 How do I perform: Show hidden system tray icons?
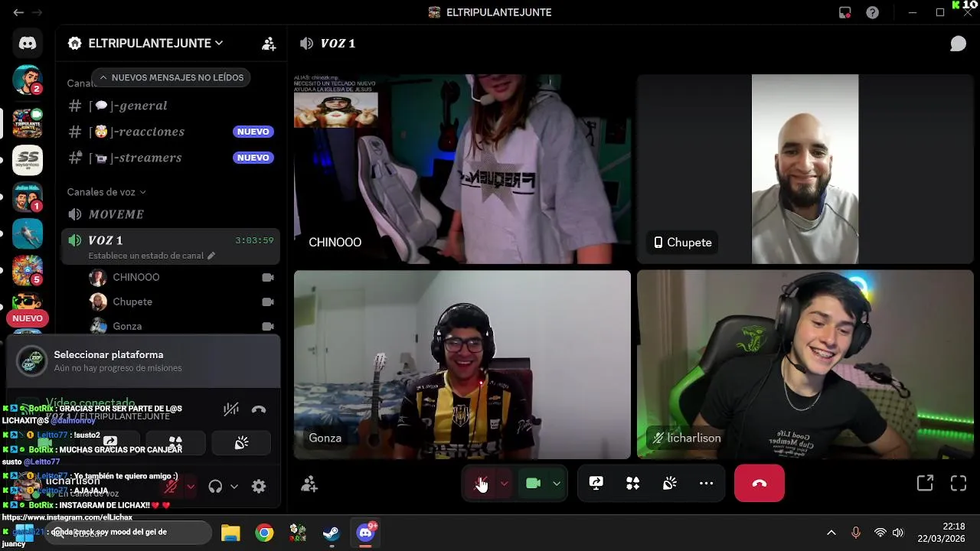coord(831,533)
